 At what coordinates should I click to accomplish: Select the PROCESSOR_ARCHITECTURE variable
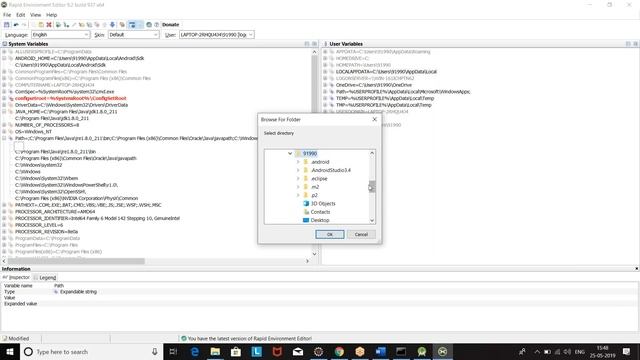(55, 212)
